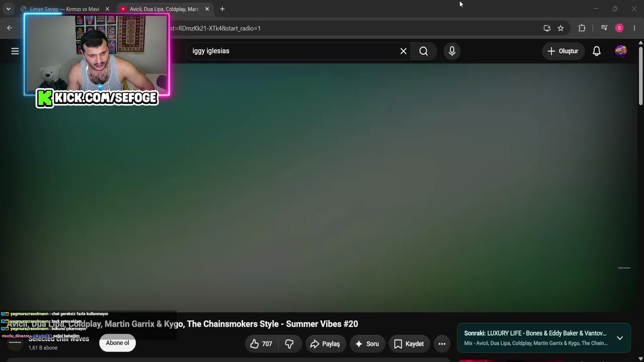This screenshot has width=644, height=362.
Task: Open the YouTube account avatar menu
Action: click(x=621, y=51)
